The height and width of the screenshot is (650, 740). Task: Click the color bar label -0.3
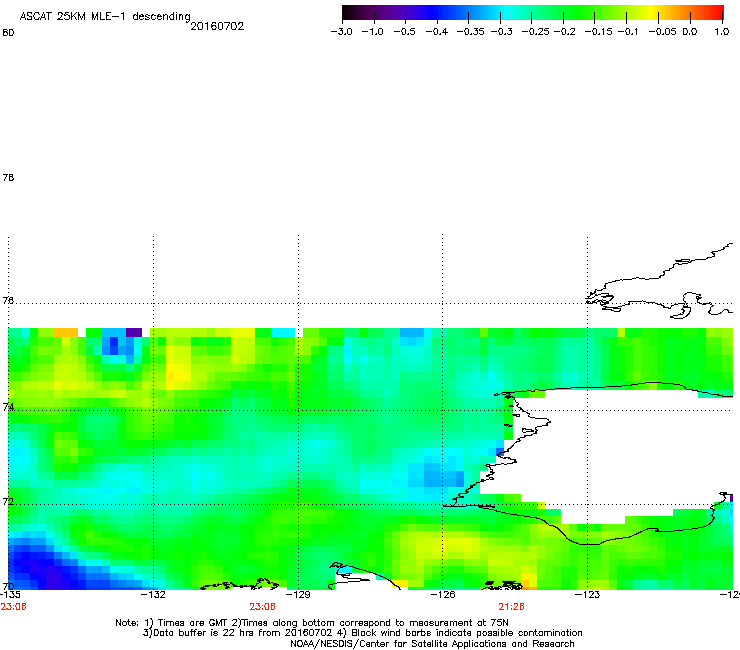click(501, 32)
